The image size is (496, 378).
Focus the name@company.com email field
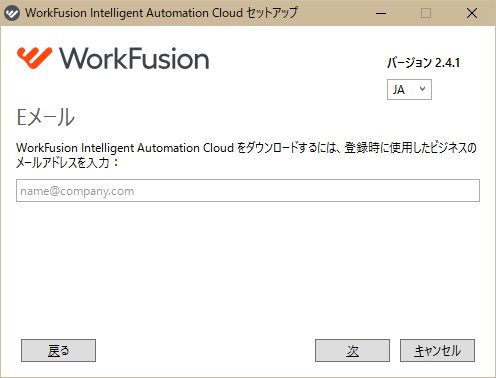[248, 191]
